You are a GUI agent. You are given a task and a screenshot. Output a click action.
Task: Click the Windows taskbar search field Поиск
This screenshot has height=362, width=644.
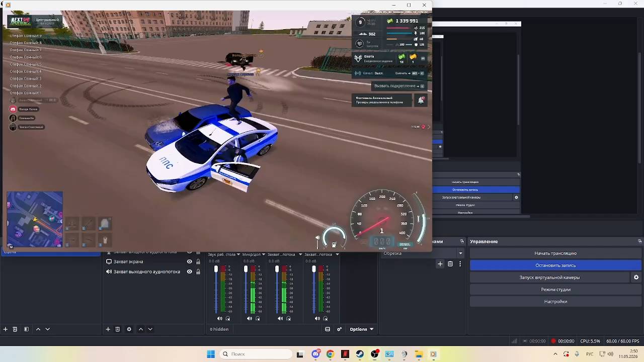[255, 354]
